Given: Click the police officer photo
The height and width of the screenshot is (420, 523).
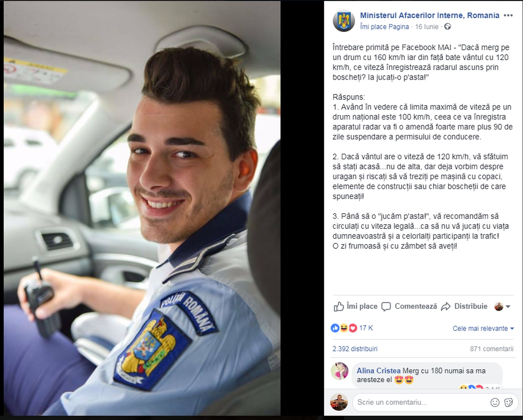Looking at the screenshot, I should coord(142,208).
